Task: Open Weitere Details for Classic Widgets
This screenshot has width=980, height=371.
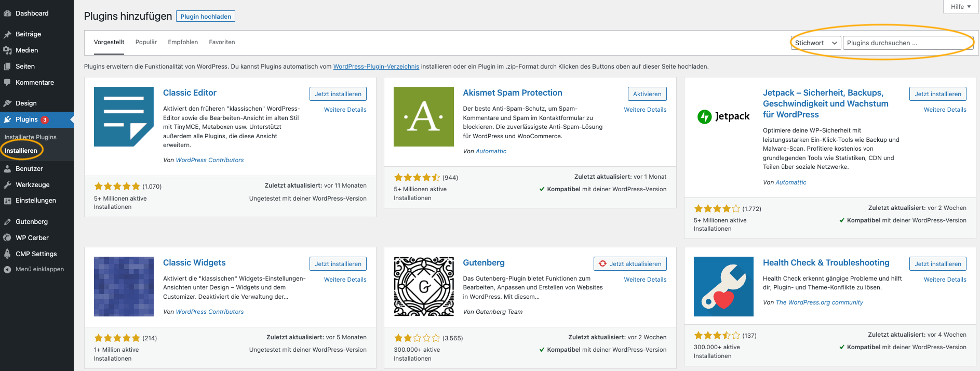Action: click(345, 280)
